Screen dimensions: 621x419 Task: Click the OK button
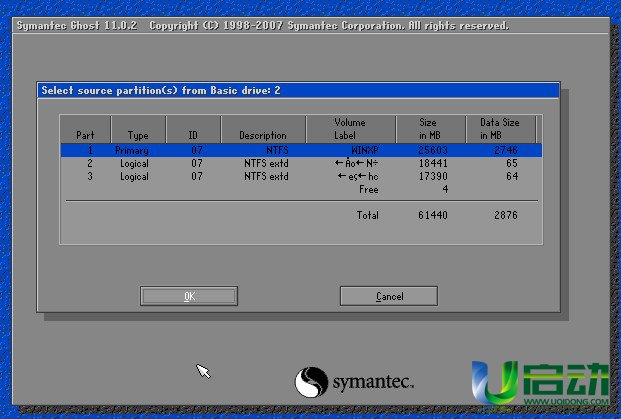click(x=189, y=296)
